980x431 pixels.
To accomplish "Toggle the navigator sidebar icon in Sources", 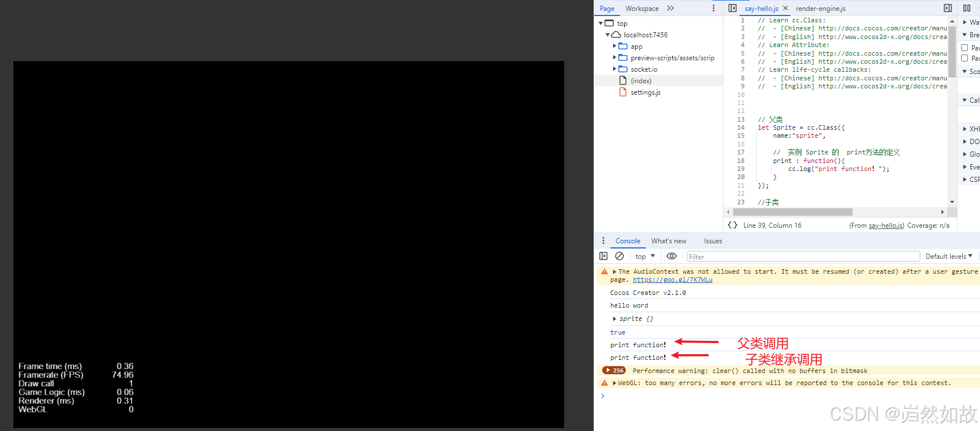I will pos(733,8).
